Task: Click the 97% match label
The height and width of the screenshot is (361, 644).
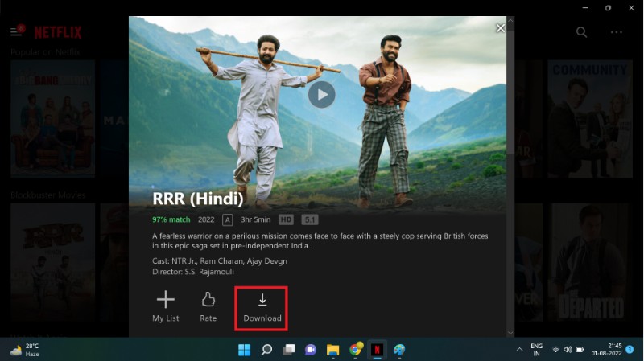Action: tap(171, 219)
